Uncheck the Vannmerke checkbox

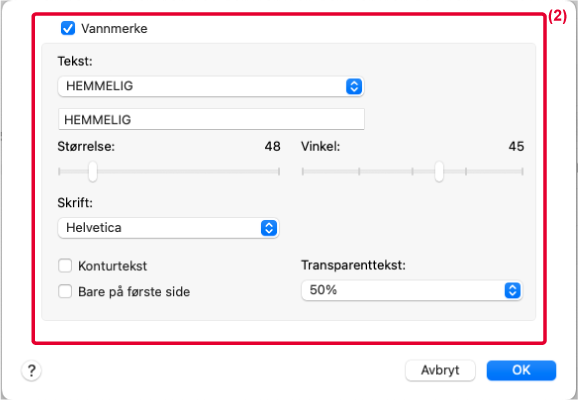[68, 28]
